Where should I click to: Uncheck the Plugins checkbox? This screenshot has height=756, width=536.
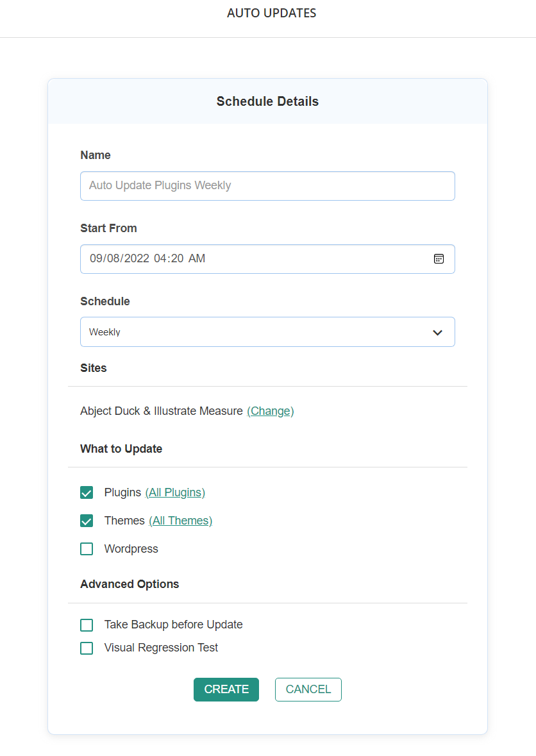87,492
